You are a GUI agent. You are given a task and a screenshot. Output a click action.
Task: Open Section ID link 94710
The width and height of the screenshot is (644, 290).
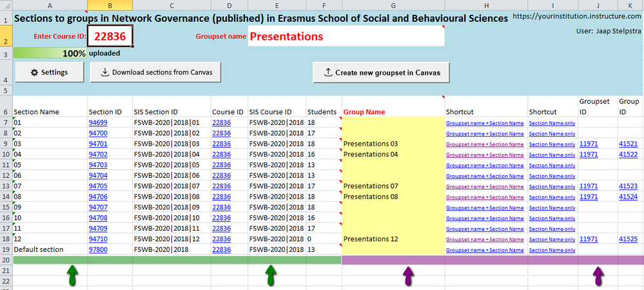point(98,239)
